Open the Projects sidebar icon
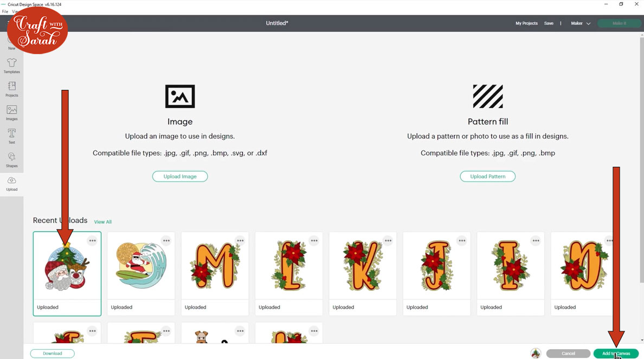 click(x=11, y=86)
